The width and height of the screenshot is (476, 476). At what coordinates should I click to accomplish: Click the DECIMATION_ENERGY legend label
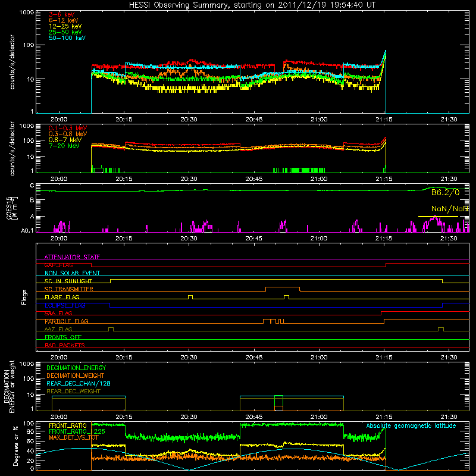click(x=76, y=368)
